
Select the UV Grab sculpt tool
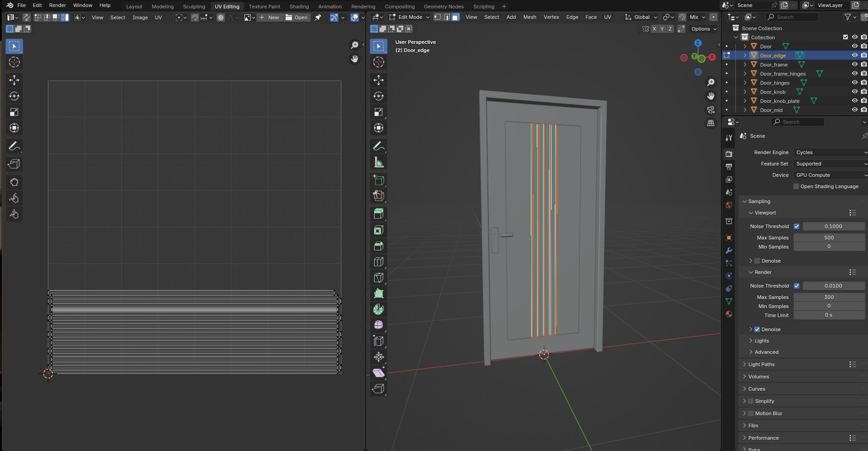[x=14, y=182]
